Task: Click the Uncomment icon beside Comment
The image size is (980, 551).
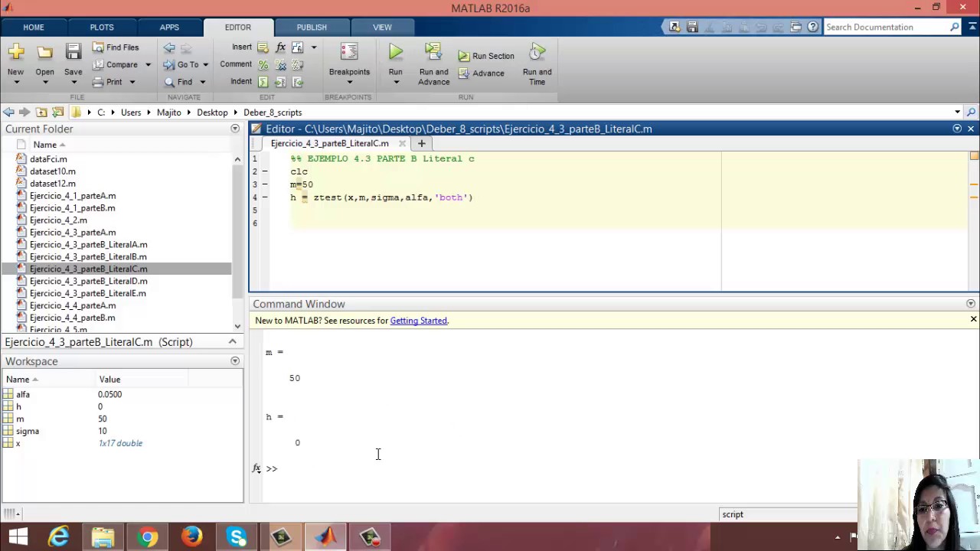Action: [x=280, y=65]
